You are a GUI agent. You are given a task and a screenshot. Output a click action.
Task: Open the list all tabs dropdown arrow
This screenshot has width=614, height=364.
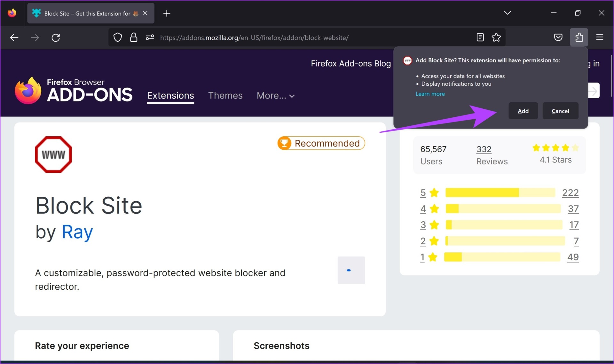pos(507,13)
